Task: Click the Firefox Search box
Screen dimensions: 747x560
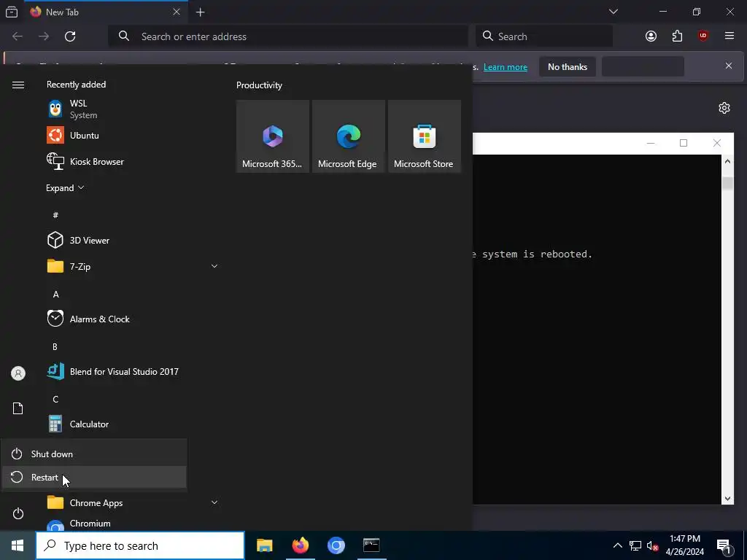Action: tap(544, 36)
